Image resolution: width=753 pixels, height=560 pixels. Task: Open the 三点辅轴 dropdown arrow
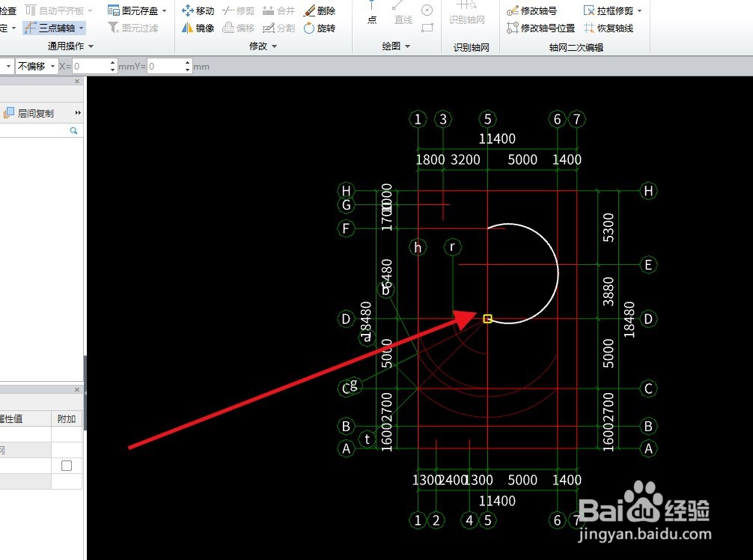81,28
